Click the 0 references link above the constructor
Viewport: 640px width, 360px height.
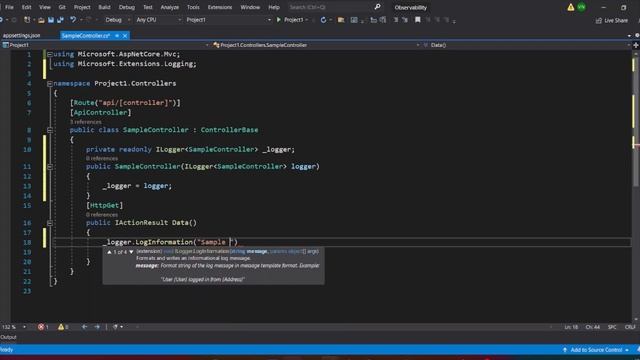102,158
